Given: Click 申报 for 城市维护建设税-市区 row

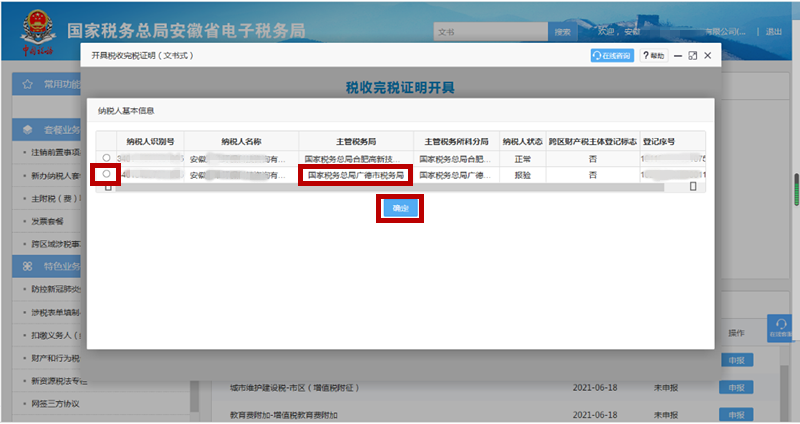Looking at the screenshot, I should 736,388.
